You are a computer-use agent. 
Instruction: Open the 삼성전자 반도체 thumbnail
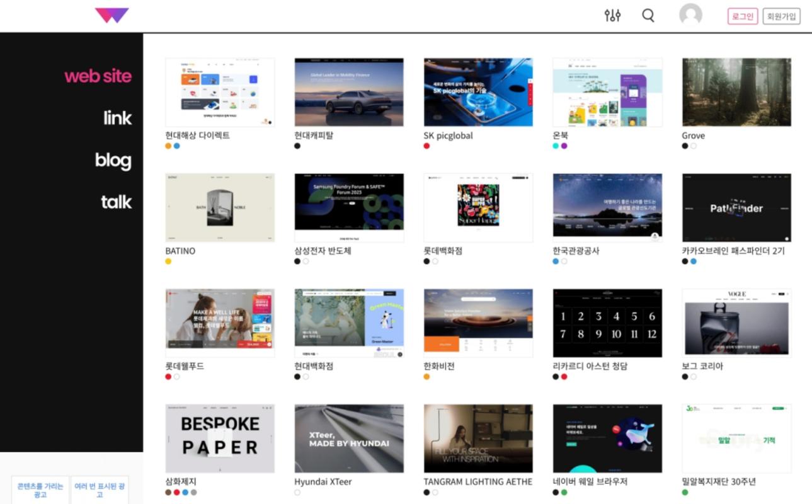[x=349, y=207]
